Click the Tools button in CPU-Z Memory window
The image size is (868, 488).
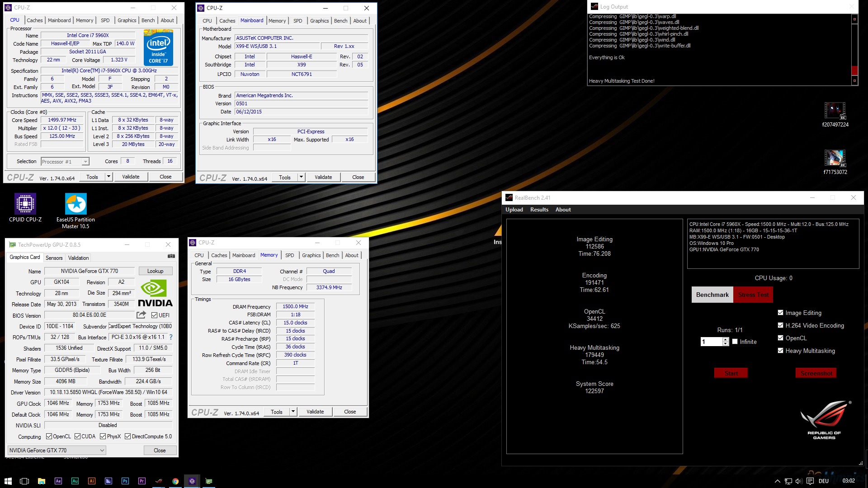click(x=277, y=412)
